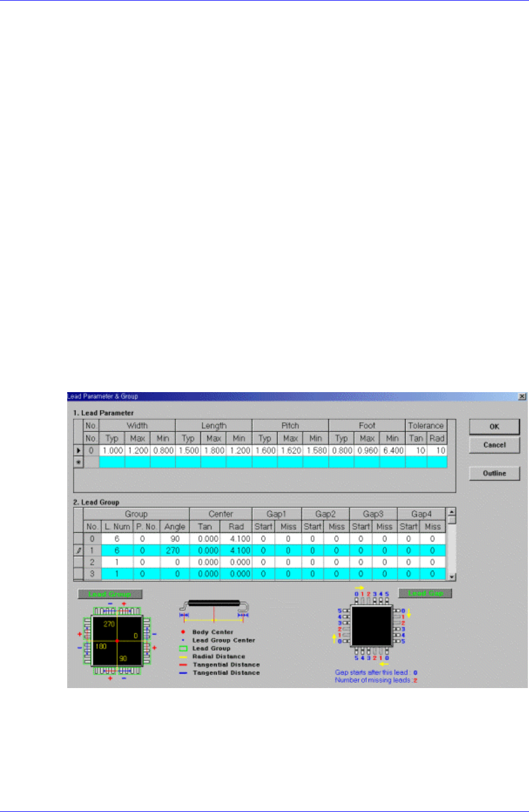Select the Foot Min cell 6.400

click(392, 450)
